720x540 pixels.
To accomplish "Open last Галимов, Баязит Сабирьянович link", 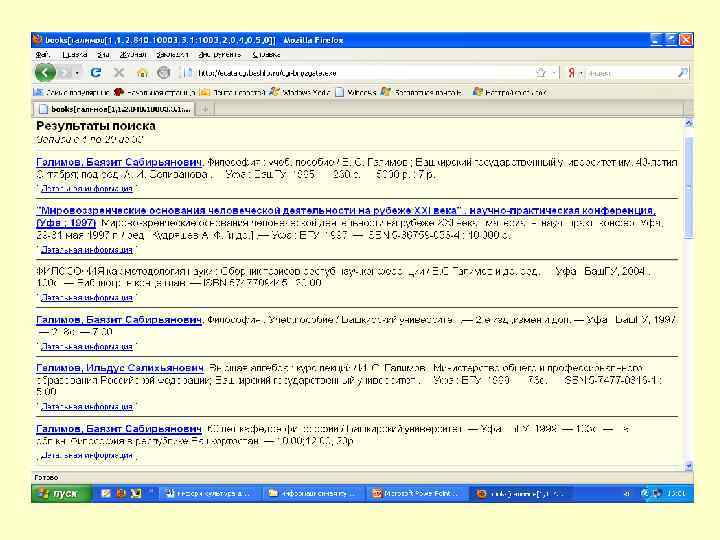I will click(x=119, y=428).
